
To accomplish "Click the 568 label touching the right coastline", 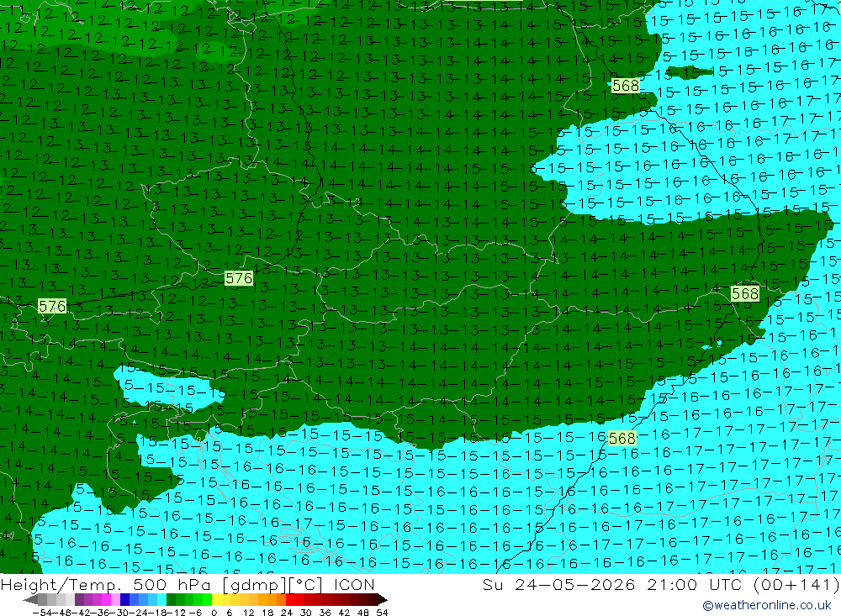I will 745,293.
